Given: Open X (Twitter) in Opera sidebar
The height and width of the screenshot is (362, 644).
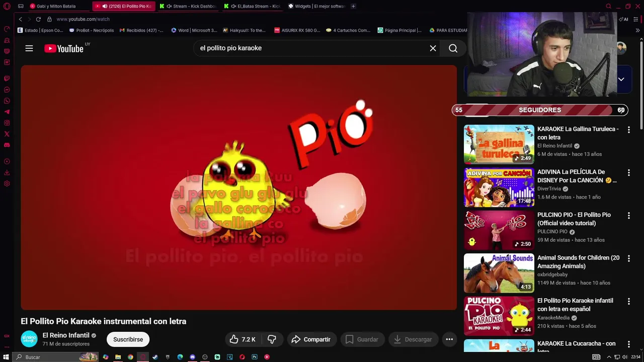Looking at the screenshot, I should tap(7, 134).
